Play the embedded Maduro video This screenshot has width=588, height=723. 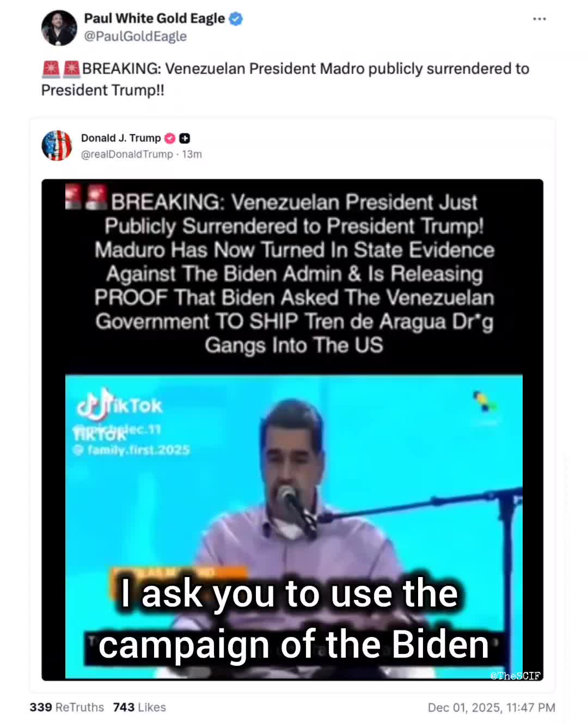[294, 526]
